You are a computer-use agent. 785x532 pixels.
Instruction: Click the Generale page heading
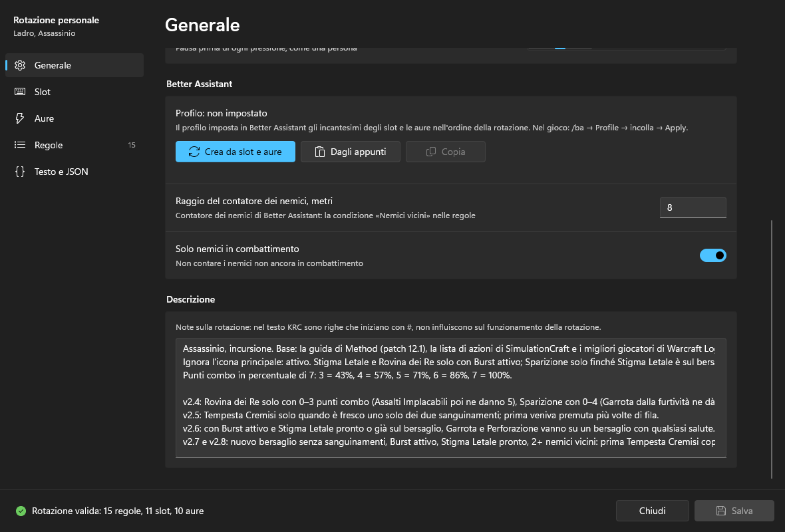click(x=202, y=25)
